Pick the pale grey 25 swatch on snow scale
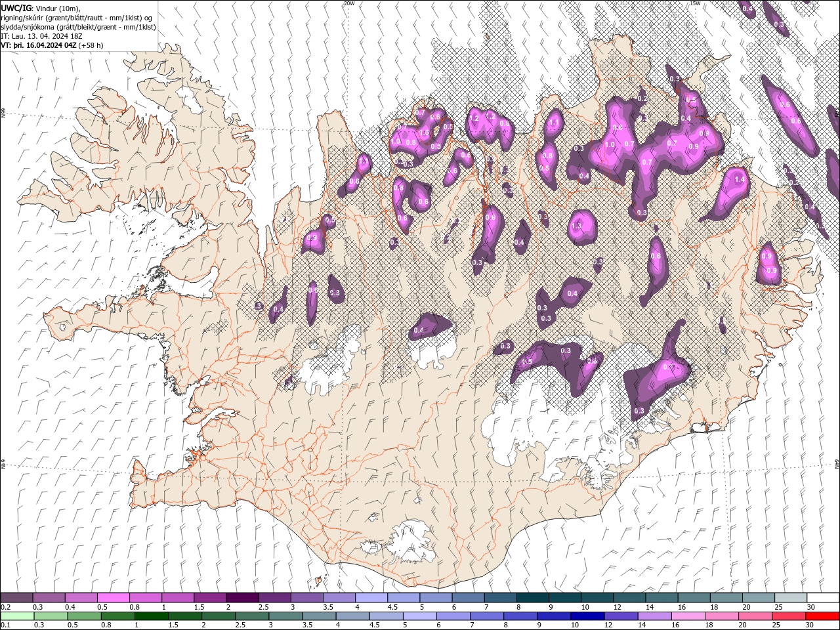 791,598
